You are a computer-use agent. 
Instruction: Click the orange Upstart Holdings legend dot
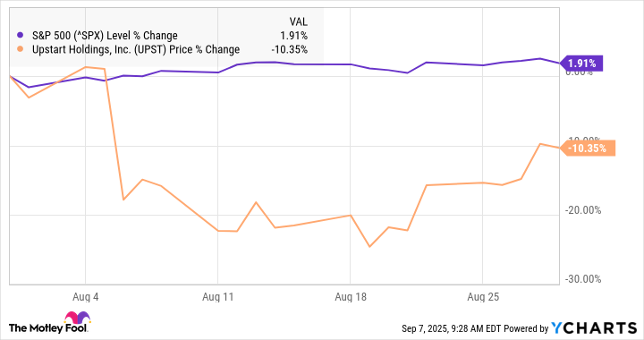click(x=20, y=49)
